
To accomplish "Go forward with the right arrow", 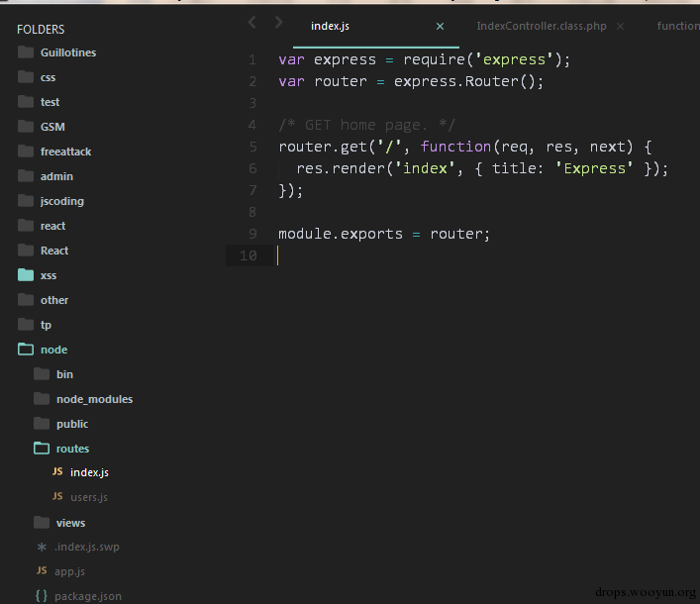I will (x=278, y=22).
